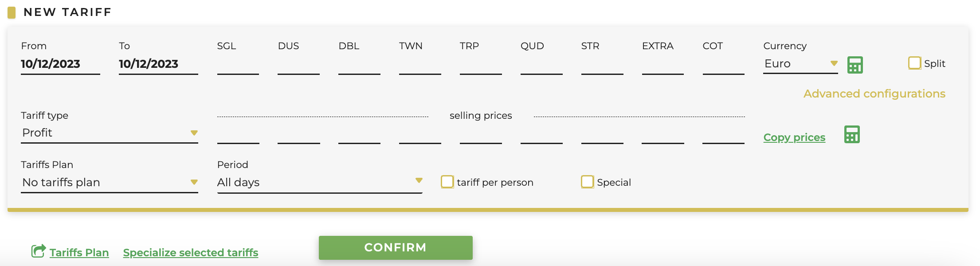Enable the Split checkbox
This screenshot has width=980, height=266.
[x=914, y=63]
